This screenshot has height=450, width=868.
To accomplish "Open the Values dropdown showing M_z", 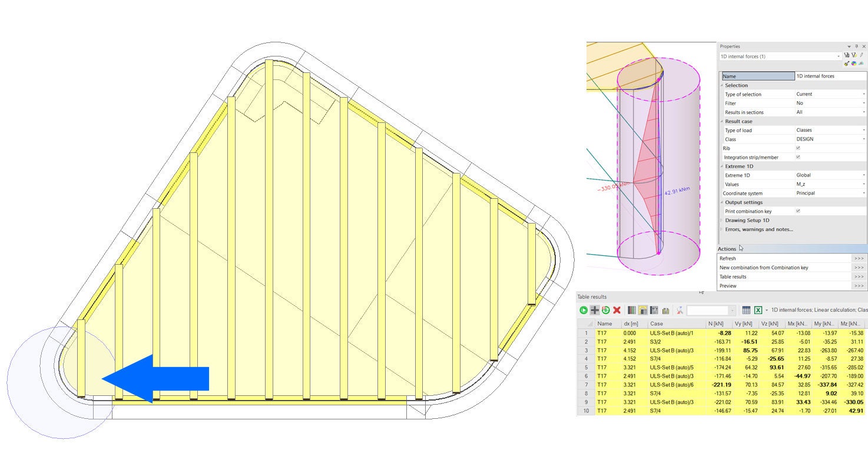I will (830, 184).
